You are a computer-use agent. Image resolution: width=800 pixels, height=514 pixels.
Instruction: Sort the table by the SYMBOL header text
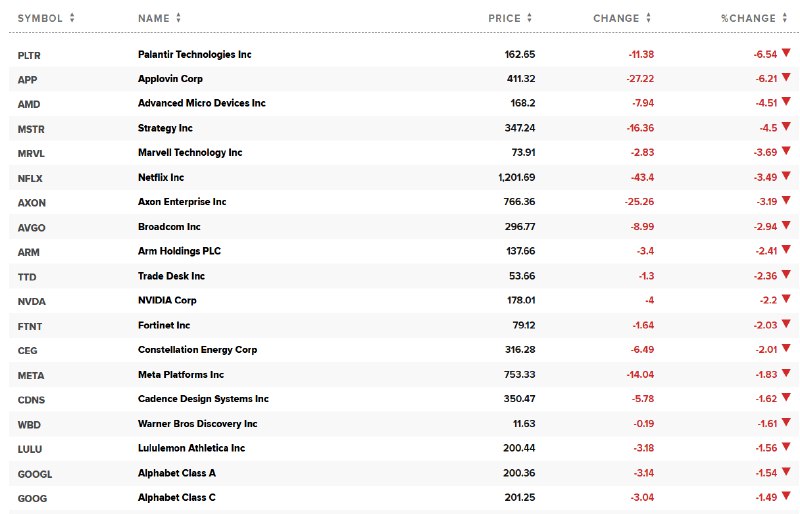pyautogui.click(x=40, y=18)
